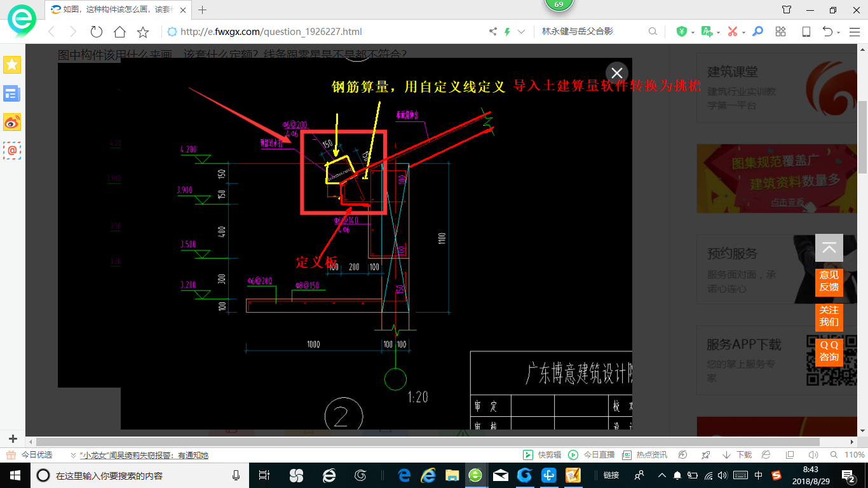Open File Explorer from taskbar
Image resolution: width=868 pixels, height=488 pixels.
click(x=452, y=475)
